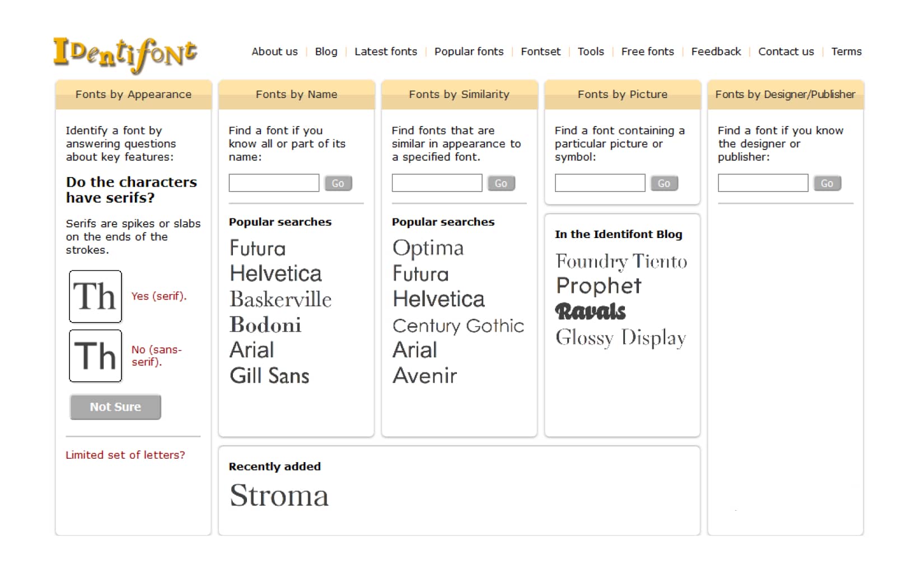Click the Identifont logo
Screen dimensions: 924x578
[124, 53]
